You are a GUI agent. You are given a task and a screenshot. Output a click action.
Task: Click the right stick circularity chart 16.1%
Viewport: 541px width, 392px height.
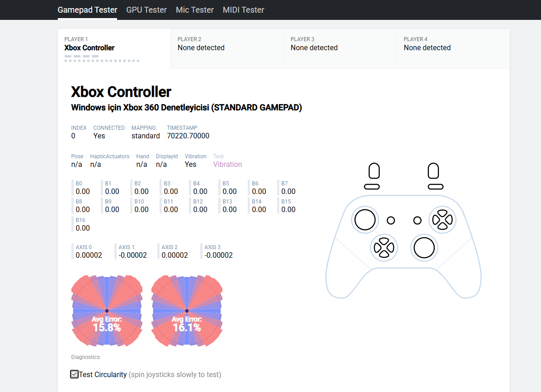click(x=187, y=311)
